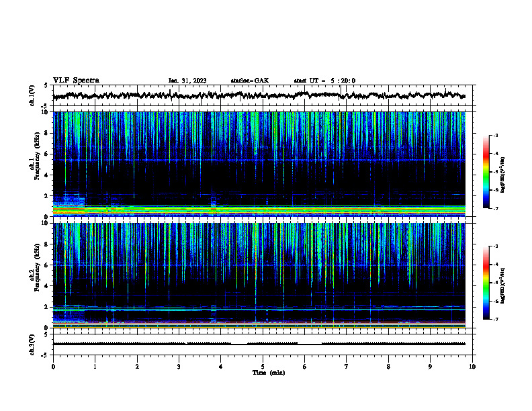Click the ch.2 frequency tick label "6"
The height and width of the screenshot is (411, 532).
pos(46,265)
